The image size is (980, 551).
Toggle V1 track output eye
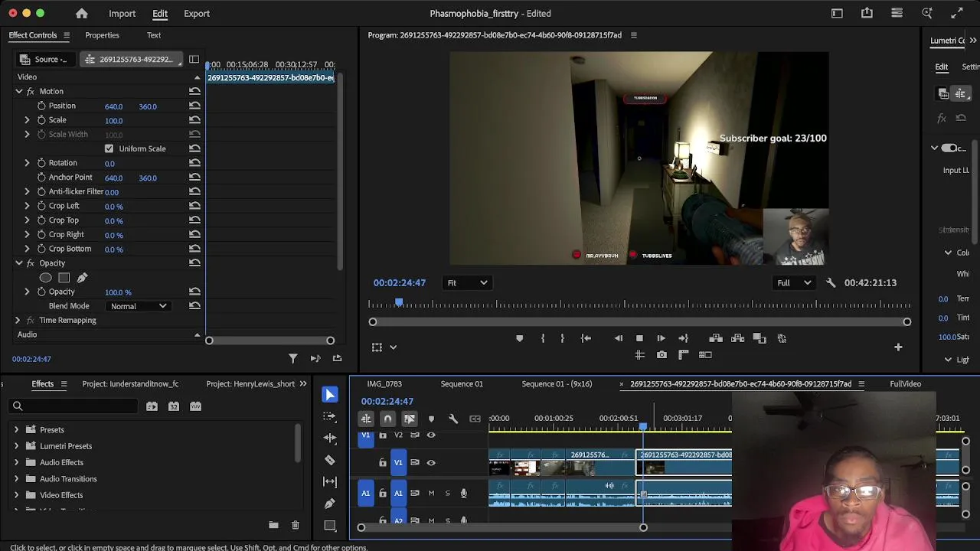pyautogui.click(x=431, y=462)
